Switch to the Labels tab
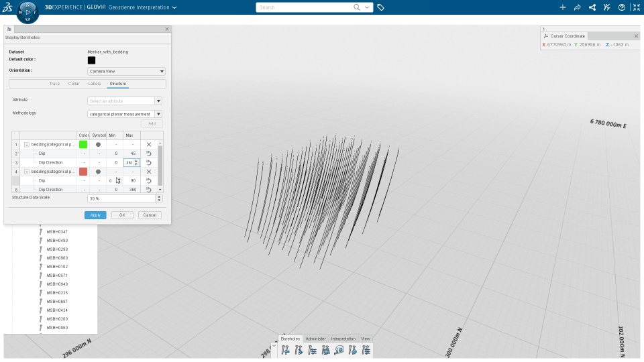Viewport: 644px width, 362px height. coord(95,84)
